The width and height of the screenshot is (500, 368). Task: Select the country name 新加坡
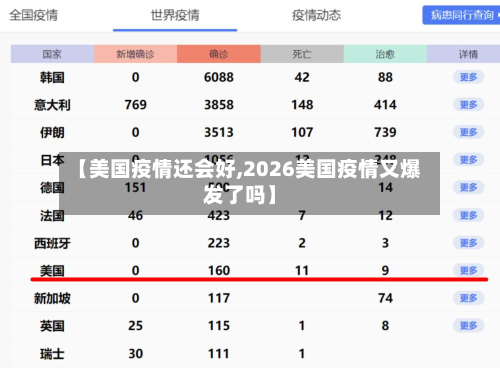click(52, 298)
